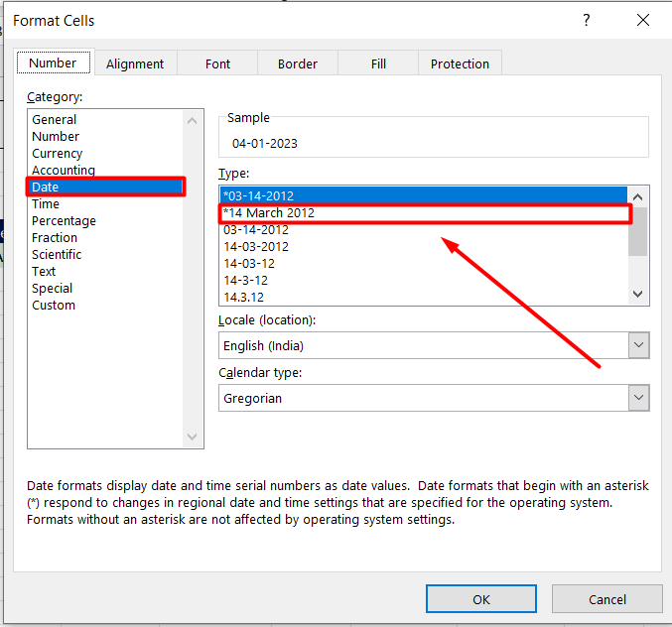The height and width of the screenshot is (627, 672).
Task: Click Category list scroll up arrow
Action: pos(192,121)
